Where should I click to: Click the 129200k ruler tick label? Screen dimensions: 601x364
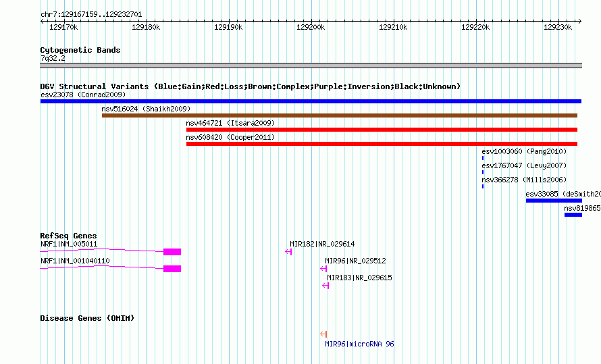[311, 27]
